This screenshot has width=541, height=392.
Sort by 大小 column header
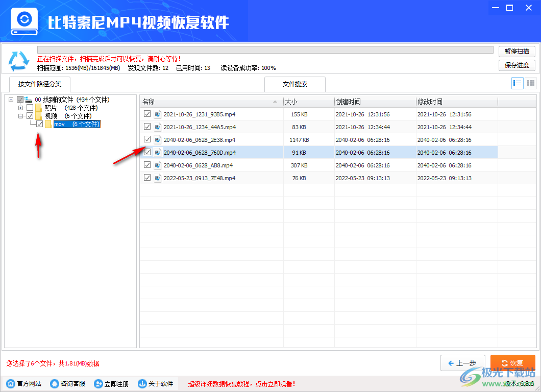pyautogui.click(x=309, y=102)
